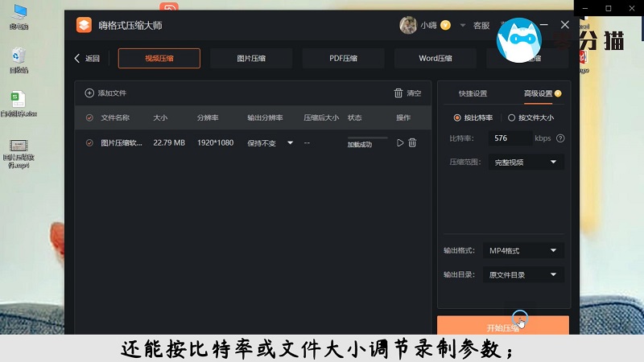
Task: Uncheck the 图片压缩软件 file row checkbox
Action: tap(89, 142)
